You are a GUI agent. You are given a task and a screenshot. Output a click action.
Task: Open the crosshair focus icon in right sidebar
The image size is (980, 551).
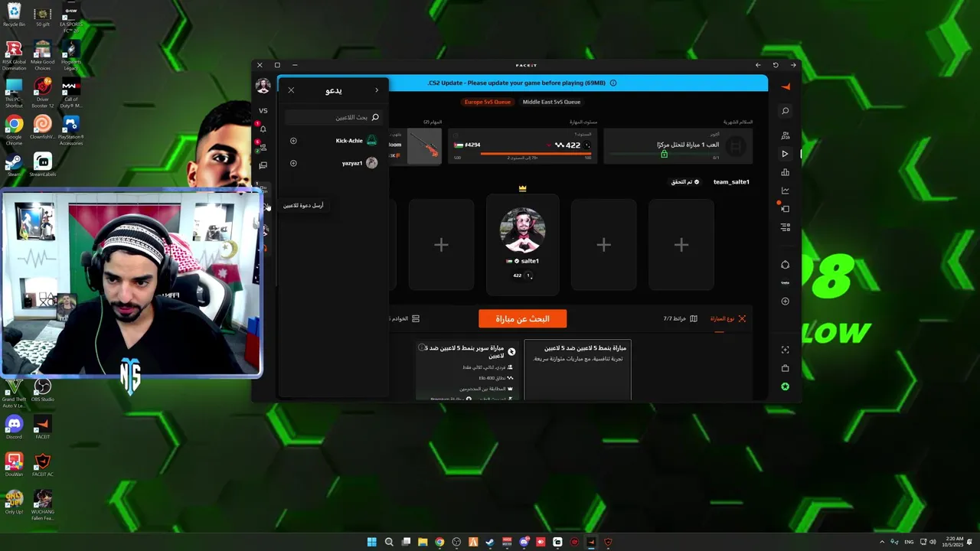click(785, 350)
